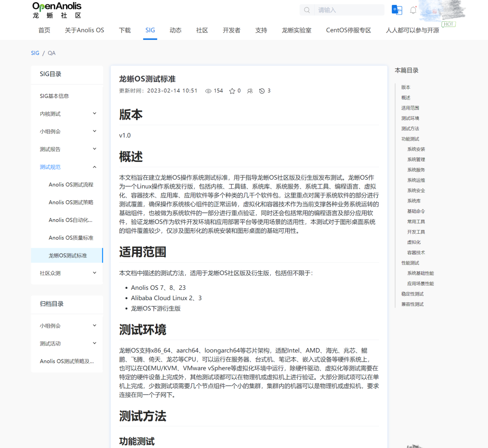Jump to 系统安全 in table of contents
The image size is (488, 448).
pyautogui.click(x=416, y=190)
